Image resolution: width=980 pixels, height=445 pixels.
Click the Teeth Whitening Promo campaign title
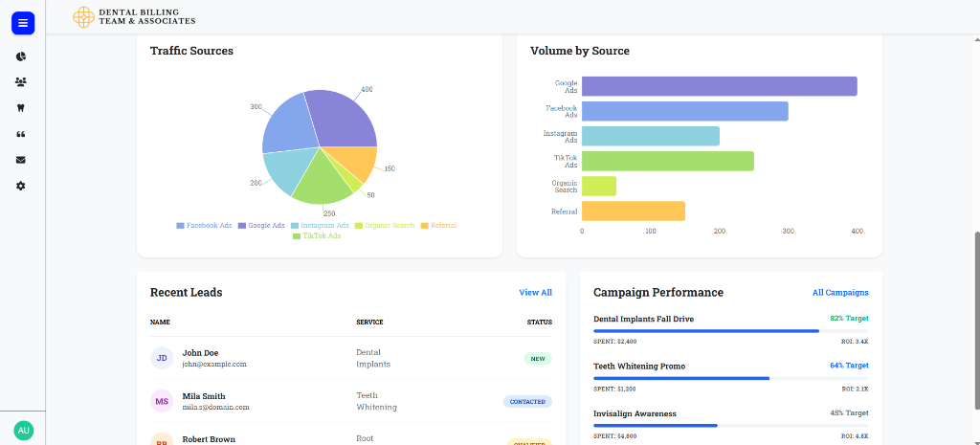click(x=638, y=367)
